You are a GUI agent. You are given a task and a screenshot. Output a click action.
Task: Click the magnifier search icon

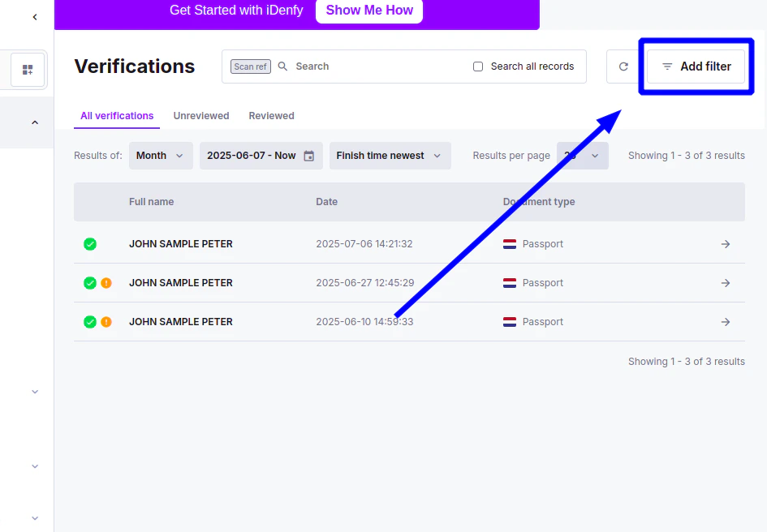pos(282,66)
